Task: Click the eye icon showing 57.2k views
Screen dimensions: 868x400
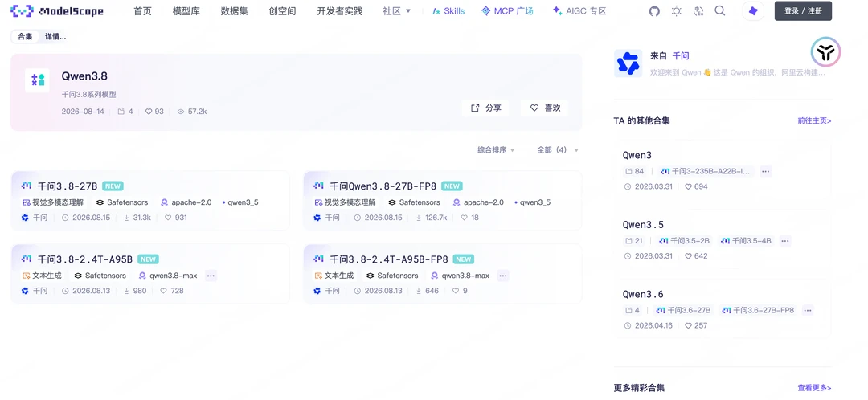Action: coord(181,111)
